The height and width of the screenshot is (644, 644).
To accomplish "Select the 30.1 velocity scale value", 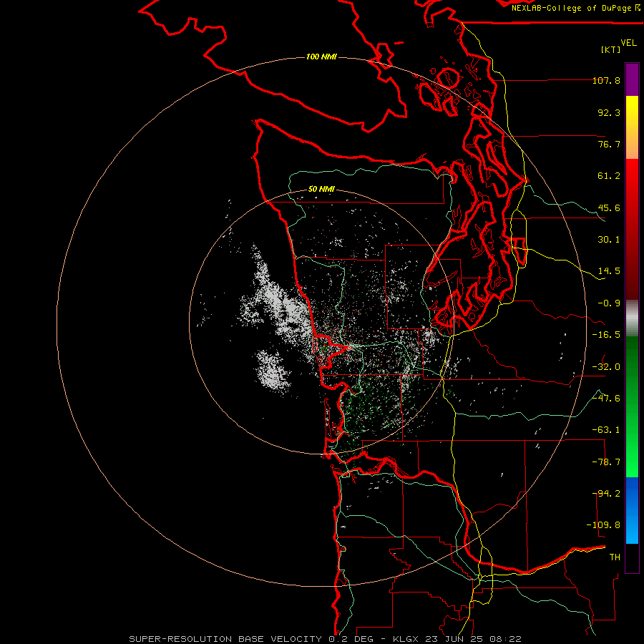I will [609, 240].
